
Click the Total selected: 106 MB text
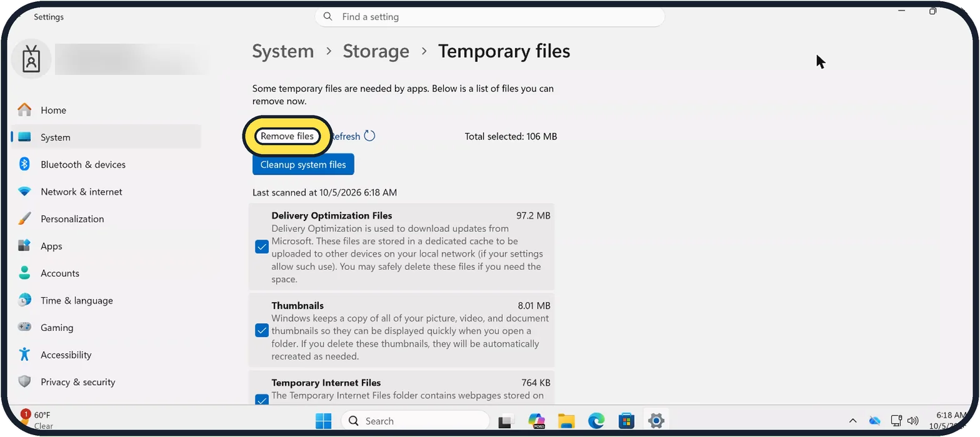511,136
